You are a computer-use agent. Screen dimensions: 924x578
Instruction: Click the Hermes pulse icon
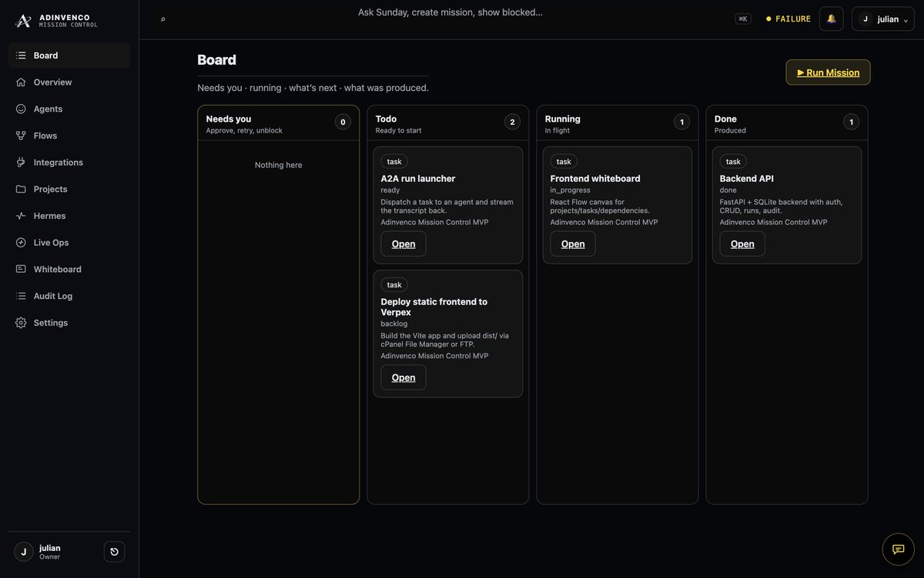21,216
